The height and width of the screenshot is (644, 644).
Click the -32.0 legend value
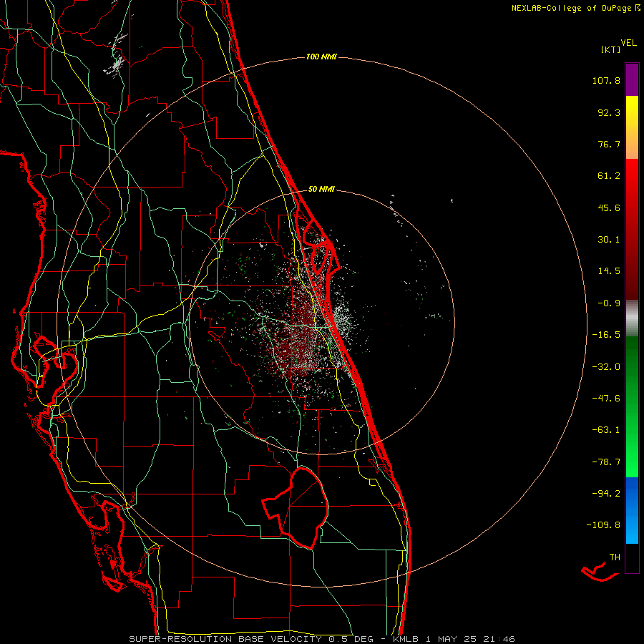pos(606,367)
